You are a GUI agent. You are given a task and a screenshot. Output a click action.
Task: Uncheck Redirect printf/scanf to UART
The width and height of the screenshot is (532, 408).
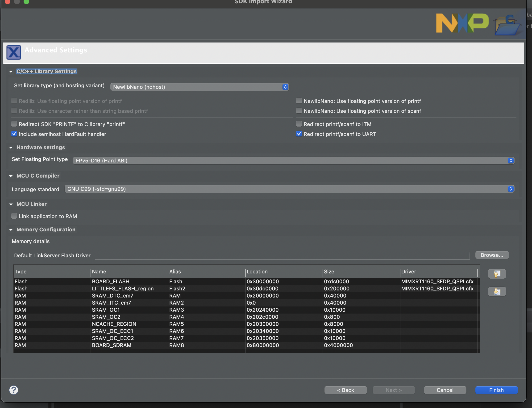(x=299, y=134)
